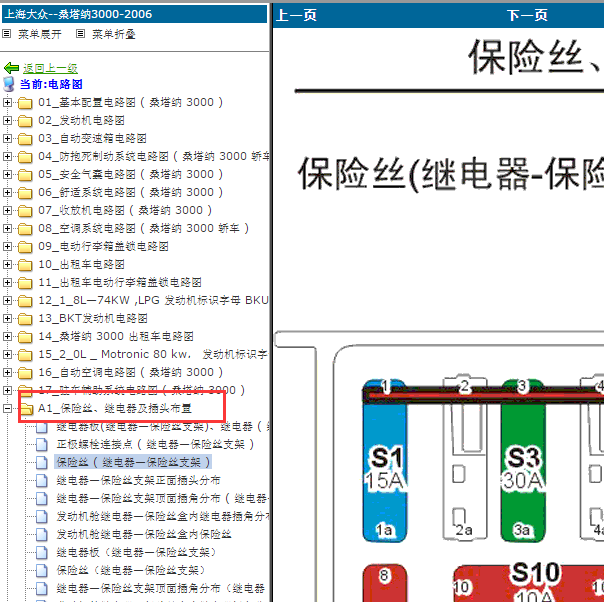604x602 pixels.
Task: Expand the 07_收放机电路图 folder
Action: pos(7,210)
